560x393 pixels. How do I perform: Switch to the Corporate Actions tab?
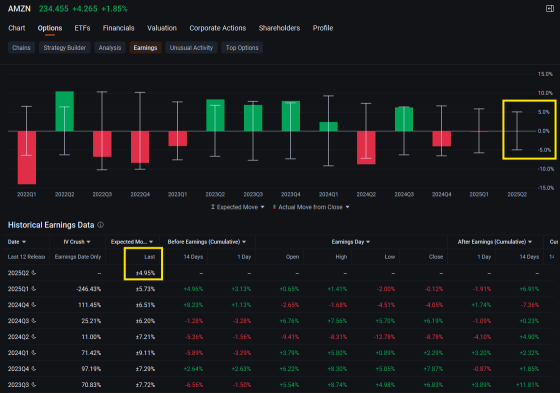tap(218, 28)
